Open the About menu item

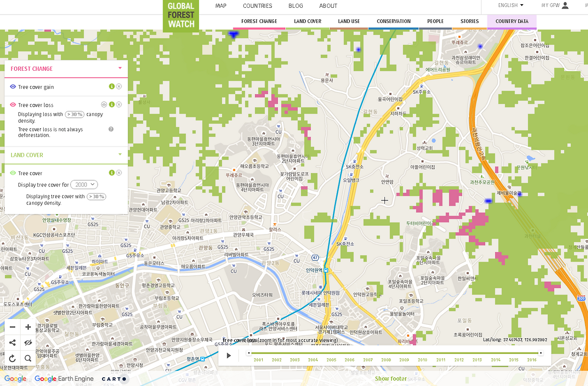[x=328, y=6]
